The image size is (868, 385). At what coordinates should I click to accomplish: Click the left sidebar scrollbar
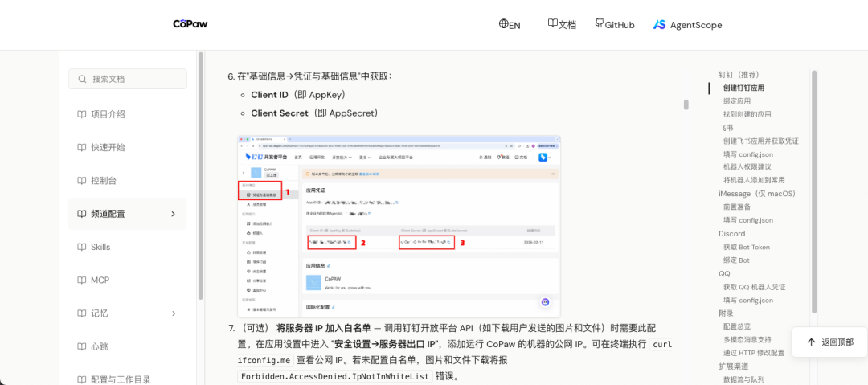click(200, 176)
